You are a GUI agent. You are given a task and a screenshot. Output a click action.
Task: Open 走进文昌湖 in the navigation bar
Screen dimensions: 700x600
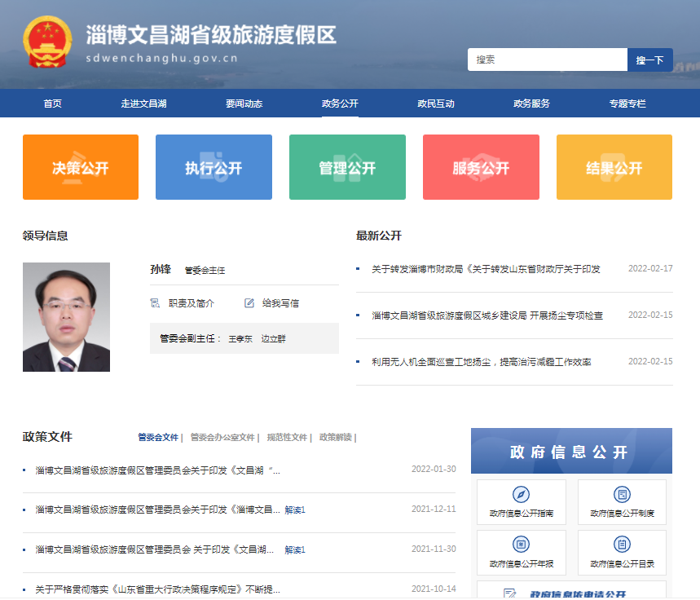click(143, 104)
